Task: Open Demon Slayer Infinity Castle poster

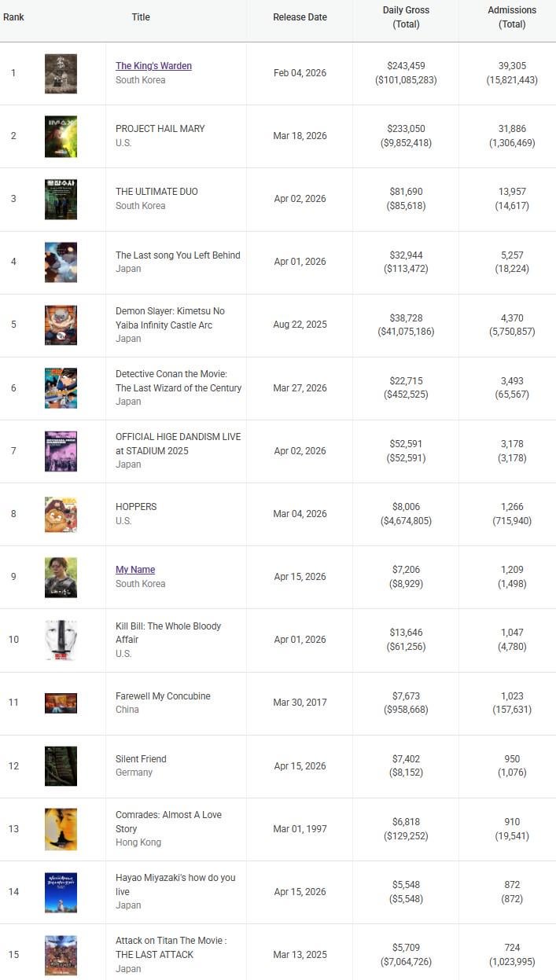Action: coord(61,325)
